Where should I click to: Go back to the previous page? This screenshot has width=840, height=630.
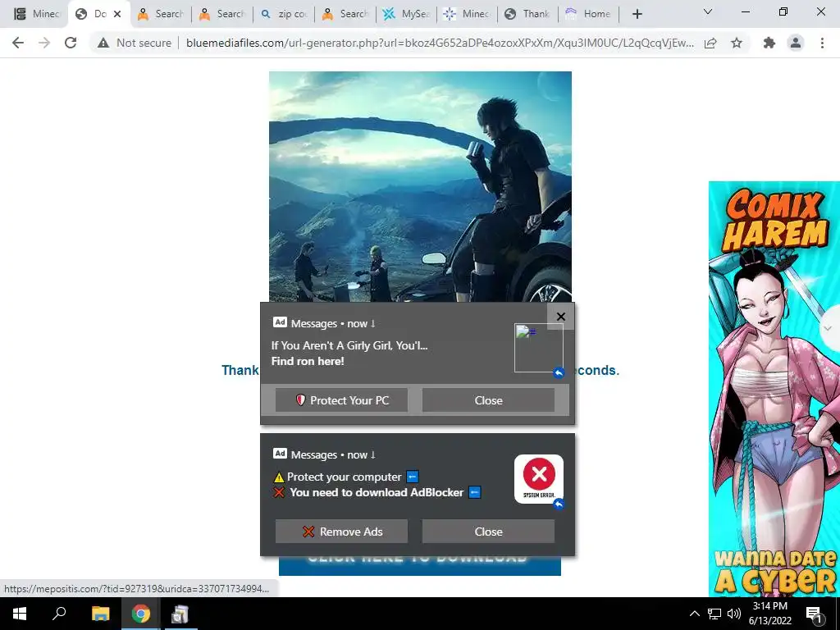[x=18, y=43]
